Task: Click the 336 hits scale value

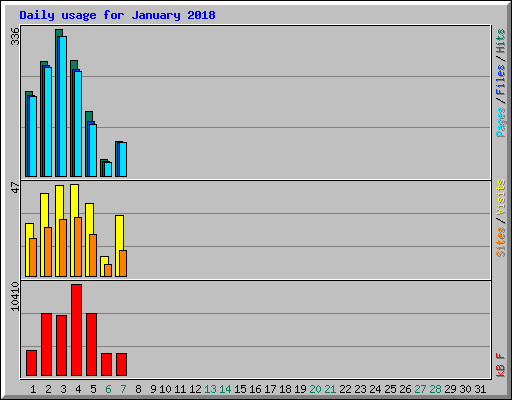Action: [15, 36]
